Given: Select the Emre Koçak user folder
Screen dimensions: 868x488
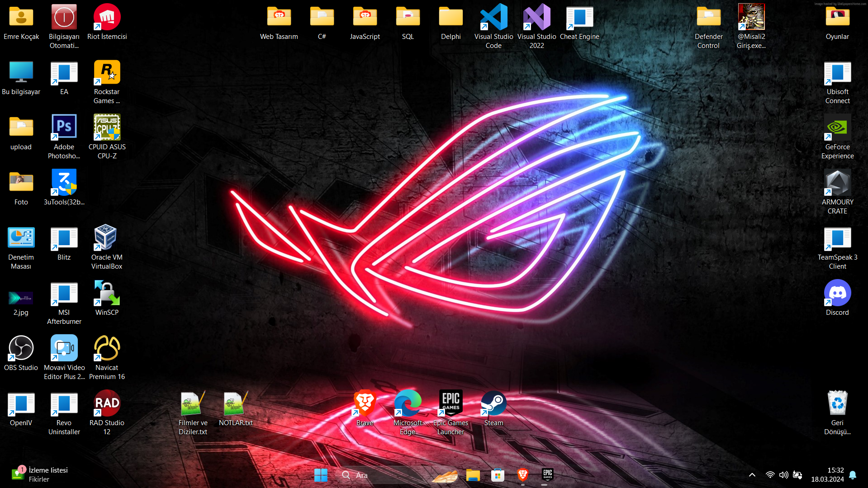Looking at the screenshot, I should tap(21, 23).
